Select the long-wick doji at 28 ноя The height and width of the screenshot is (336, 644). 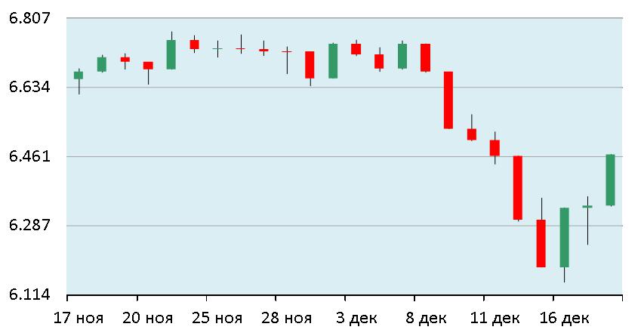pos(287,52)
